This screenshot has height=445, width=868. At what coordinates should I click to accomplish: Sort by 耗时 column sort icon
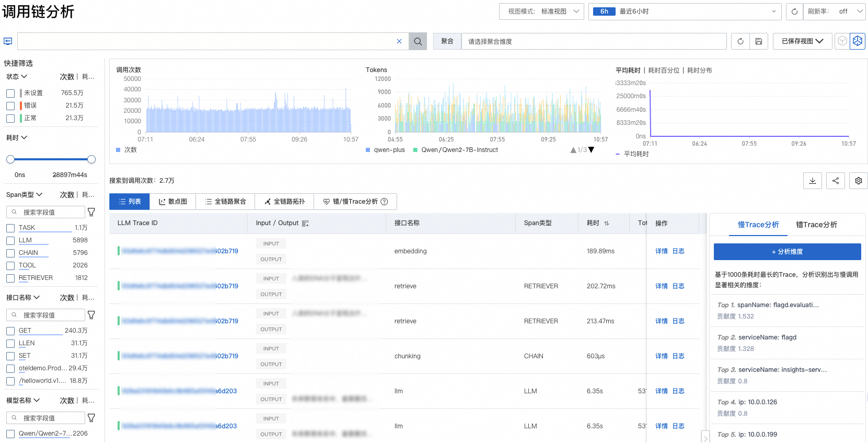click(607, 224)
